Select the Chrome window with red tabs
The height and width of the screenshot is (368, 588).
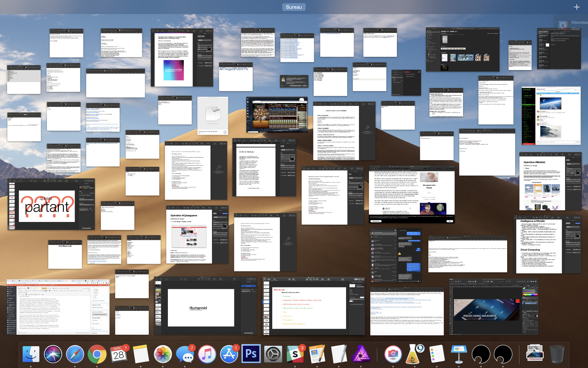[x=58, y=307]
